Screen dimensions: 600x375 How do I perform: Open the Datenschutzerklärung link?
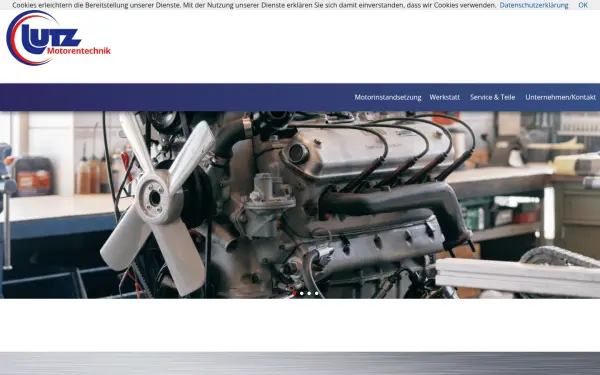pos(533,5)
